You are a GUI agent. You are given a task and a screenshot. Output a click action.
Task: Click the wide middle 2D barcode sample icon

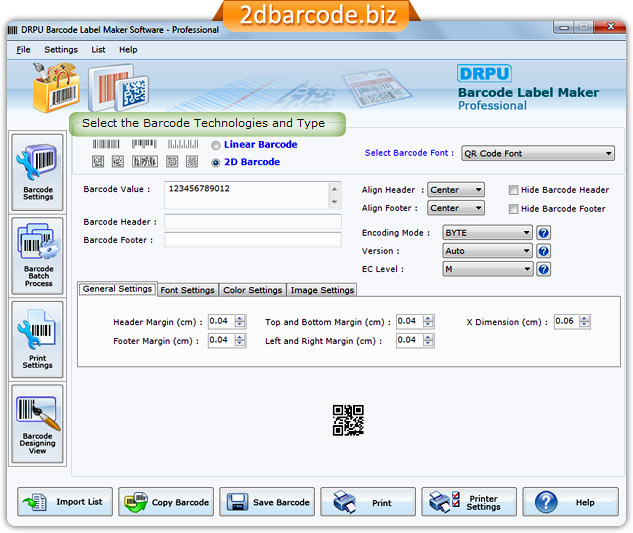point(145,162)
